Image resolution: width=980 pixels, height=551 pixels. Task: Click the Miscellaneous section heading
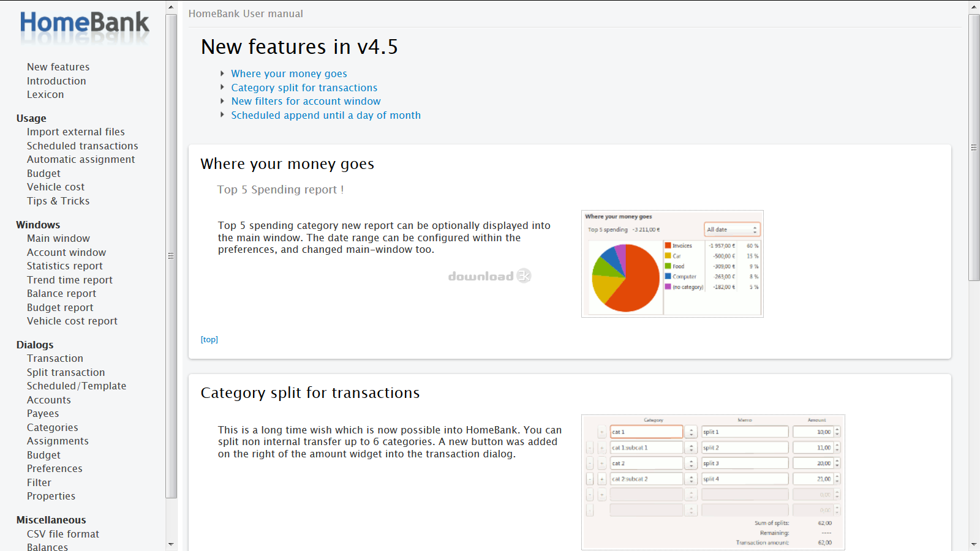coord(51,520)
